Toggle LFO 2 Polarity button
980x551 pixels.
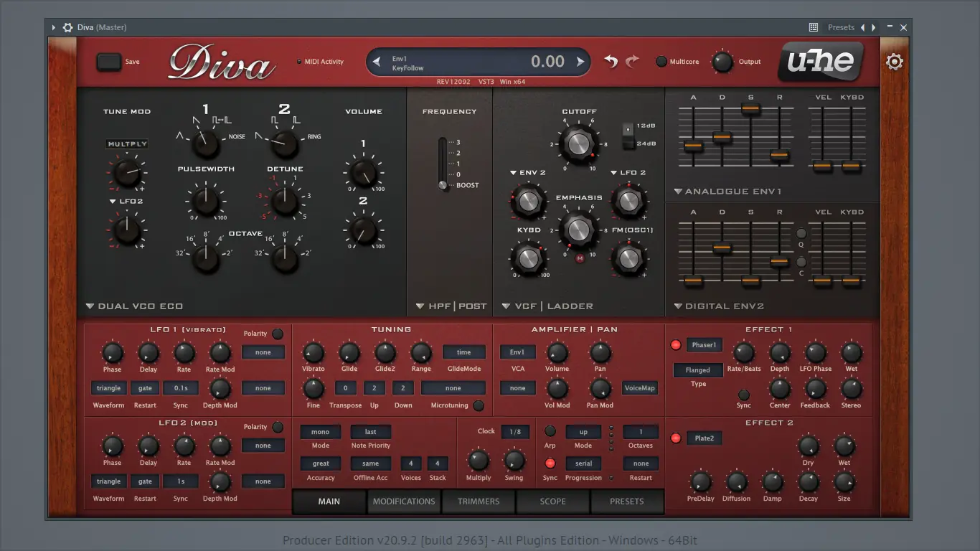pos(278,427)
